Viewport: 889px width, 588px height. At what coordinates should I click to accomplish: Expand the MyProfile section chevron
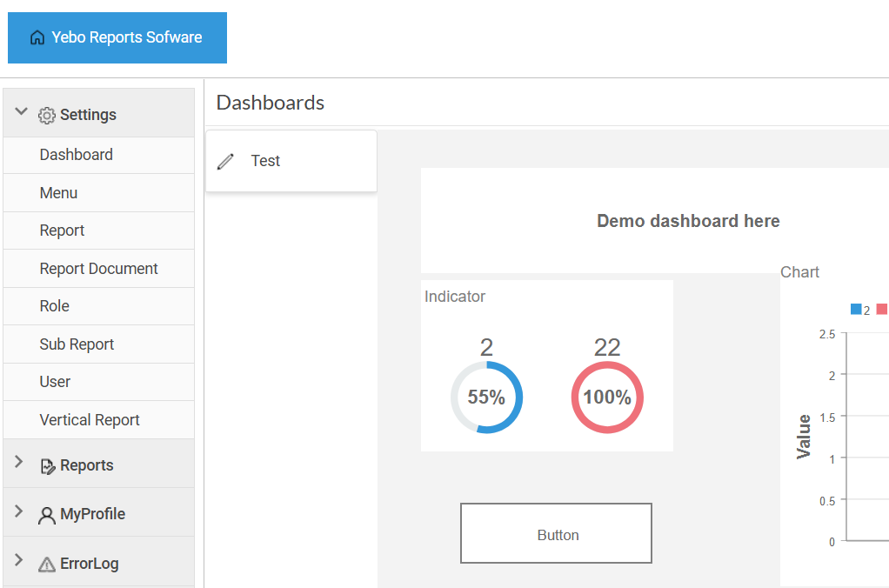pyautogui.click(x=19, y=511)
